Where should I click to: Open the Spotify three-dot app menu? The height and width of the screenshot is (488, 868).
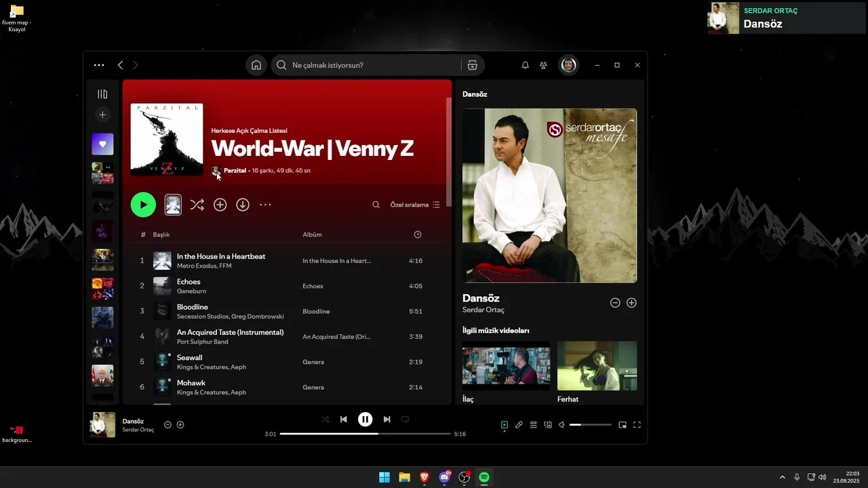pyautogui.click(x=99, y=65)
